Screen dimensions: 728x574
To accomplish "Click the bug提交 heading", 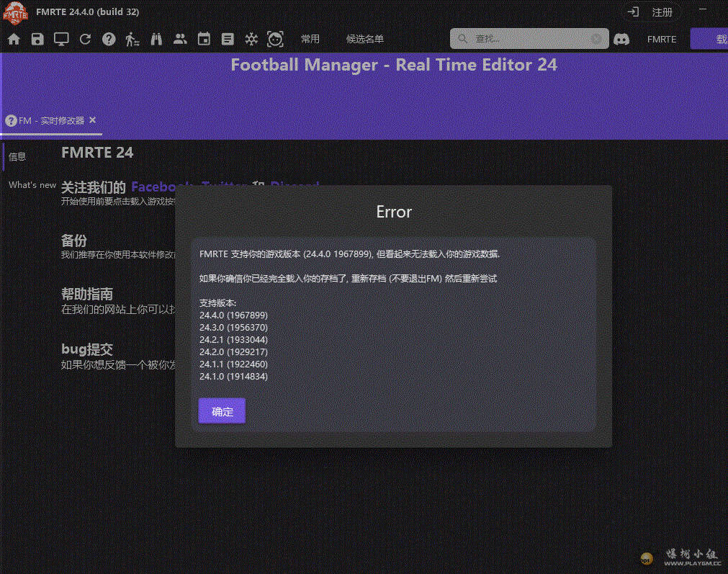I will point(87,349).
